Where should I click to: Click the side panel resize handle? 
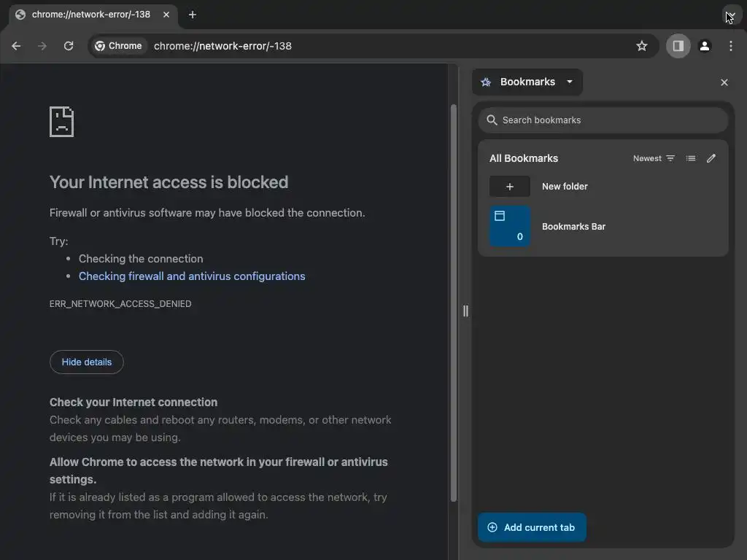point(465,311)
